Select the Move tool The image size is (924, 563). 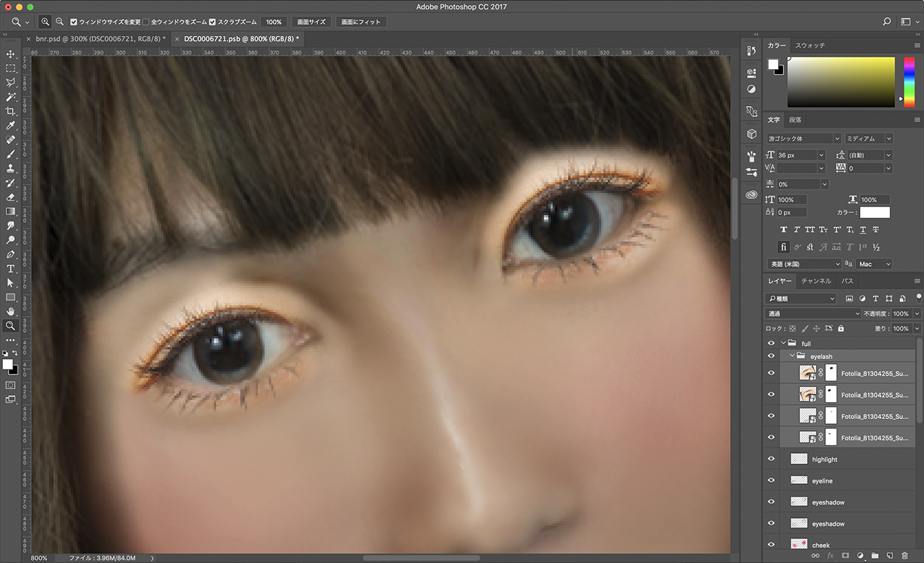(11, 54)
